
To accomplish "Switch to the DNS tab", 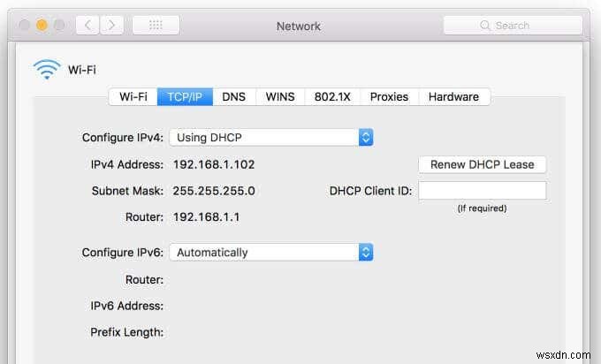I will [234, 96].
